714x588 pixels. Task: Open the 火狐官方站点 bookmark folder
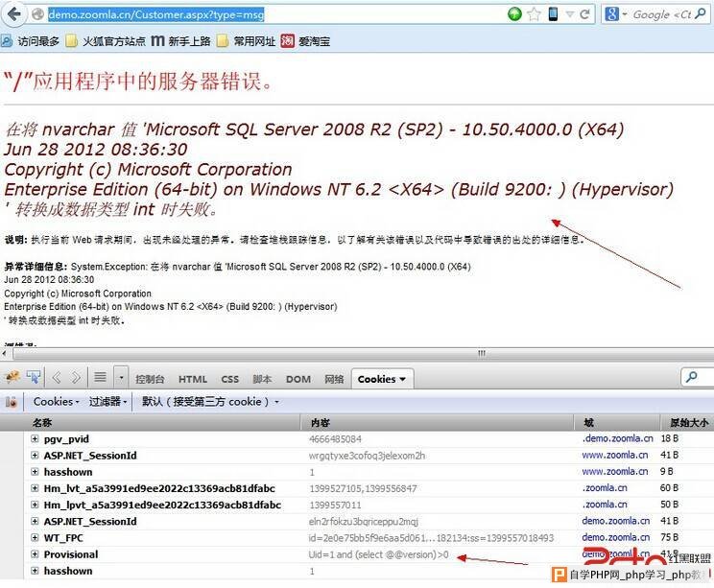pos(106,41)
